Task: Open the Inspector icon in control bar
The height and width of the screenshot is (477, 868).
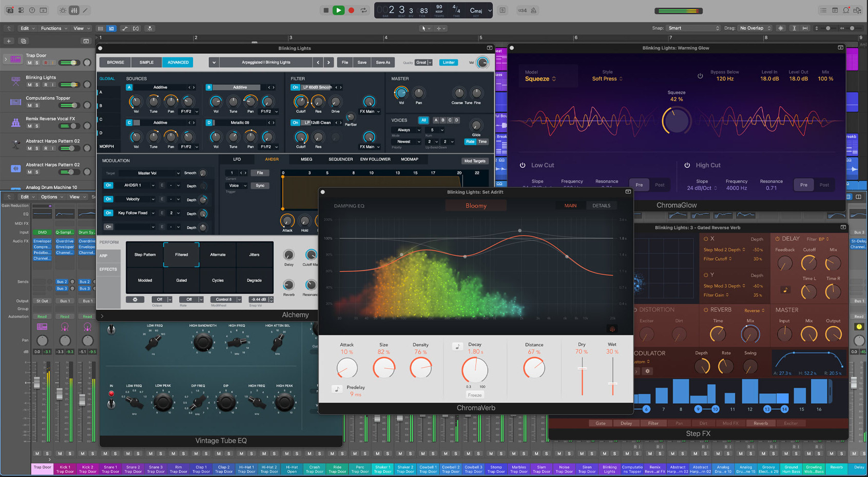Action: click(x=21, y=10)
